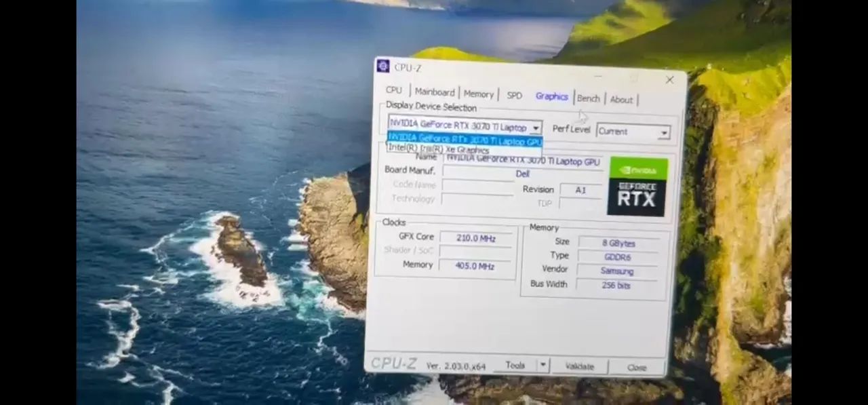This screenshot has width=868, height=405.
Task: Open the Bench tab
Action: click(589, 98)
